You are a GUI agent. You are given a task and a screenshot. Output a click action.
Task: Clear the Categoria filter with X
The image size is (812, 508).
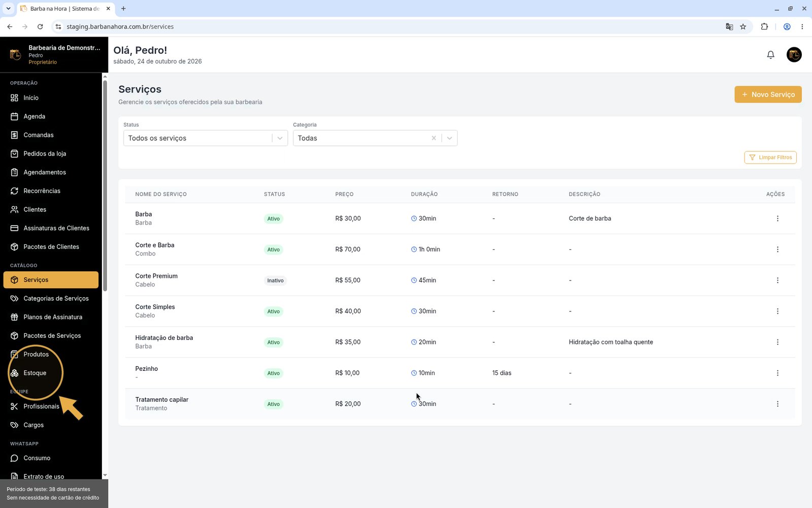(433, 138)
